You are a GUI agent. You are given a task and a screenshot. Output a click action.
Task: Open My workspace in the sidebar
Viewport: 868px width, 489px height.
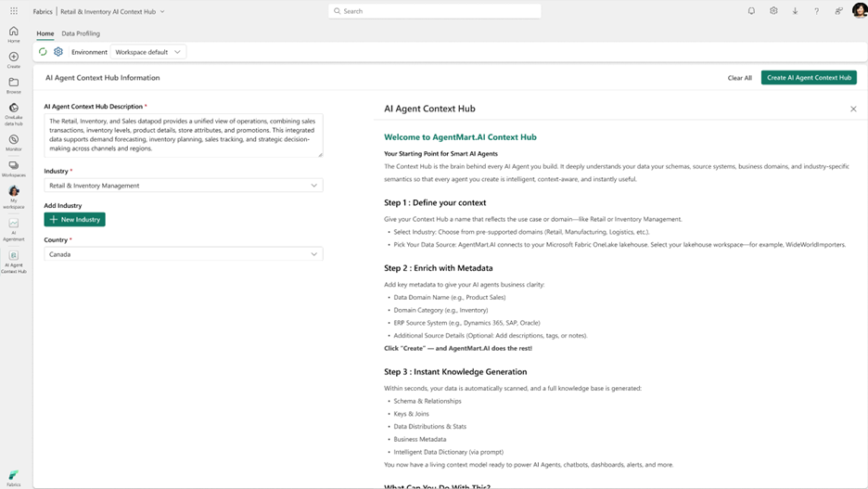(14, 198)
